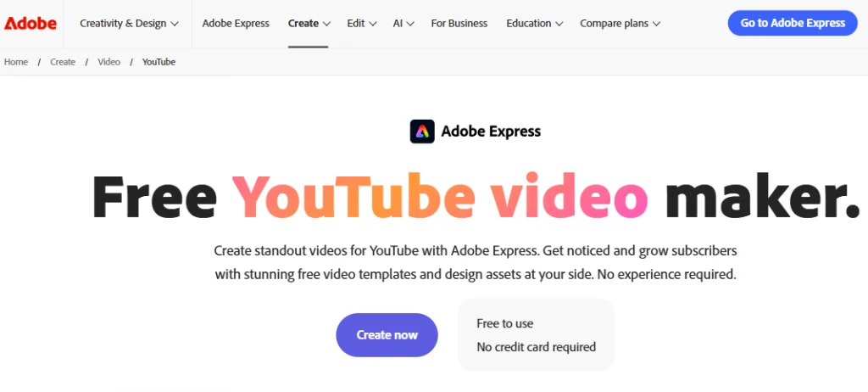Click the Go to Adobe Express button

[793, 23]
